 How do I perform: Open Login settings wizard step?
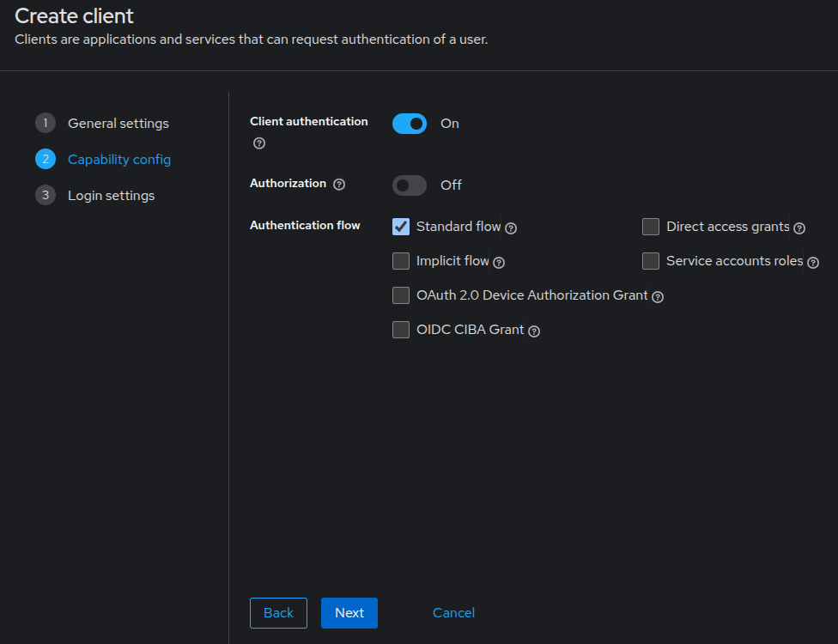pyautogui.click(x=111, y=196)
